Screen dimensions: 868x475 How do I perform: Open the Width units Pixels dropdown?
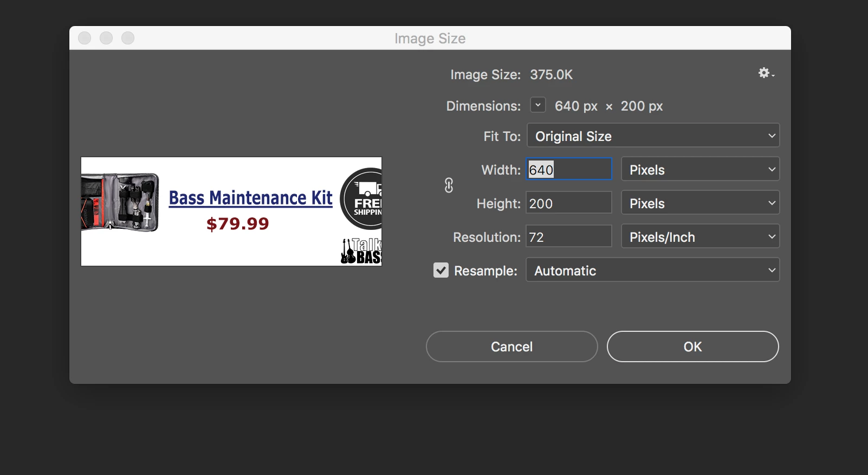tap(700, 169)
